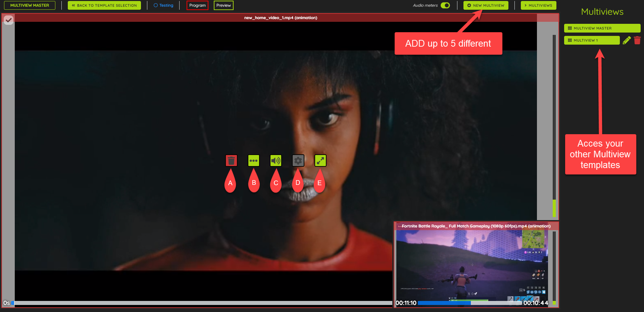
Task: Click the expand fullscreen arrows icon
Action: 320,161
